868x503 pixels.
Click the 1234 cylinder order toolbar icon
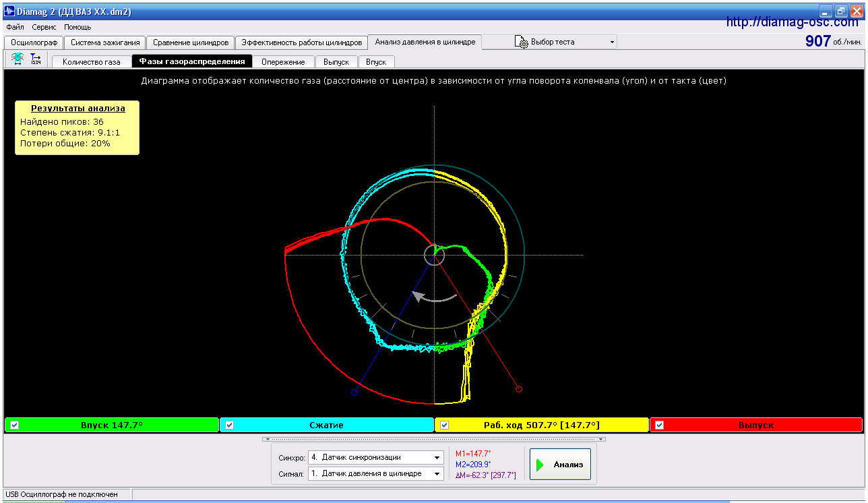[x=36, y=59]
